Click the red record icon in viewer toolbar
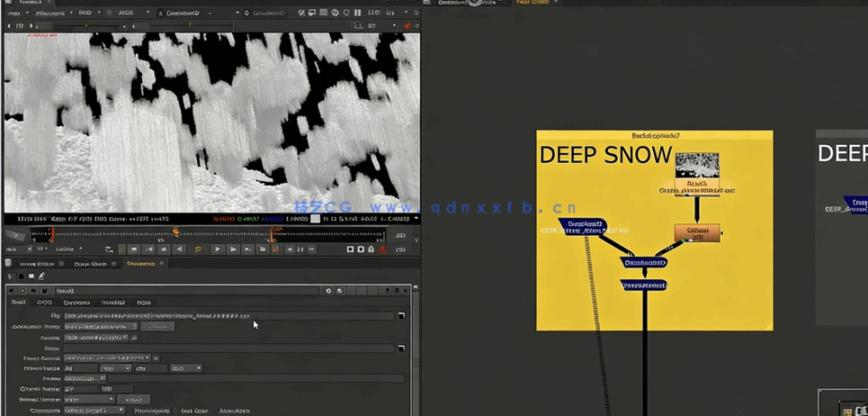This screenshot has height=416, width=868. tap(407, 26)
